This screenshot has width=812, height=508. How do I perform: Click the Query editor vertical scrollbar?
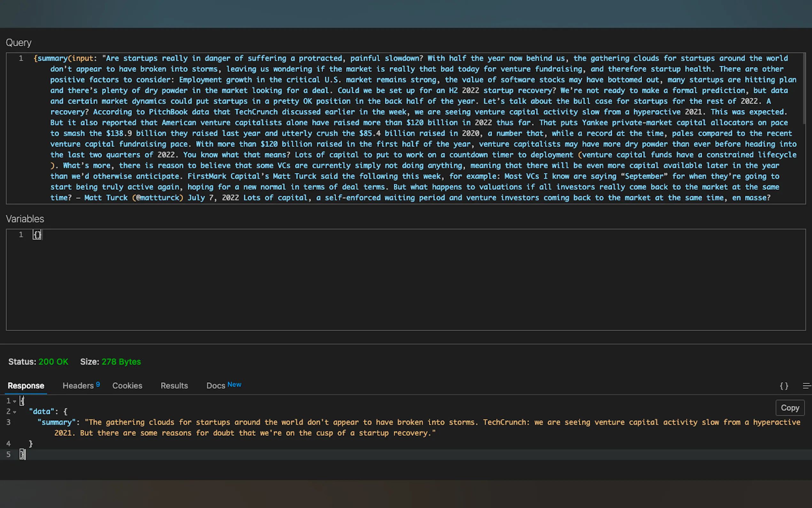(x=804, y=89)
